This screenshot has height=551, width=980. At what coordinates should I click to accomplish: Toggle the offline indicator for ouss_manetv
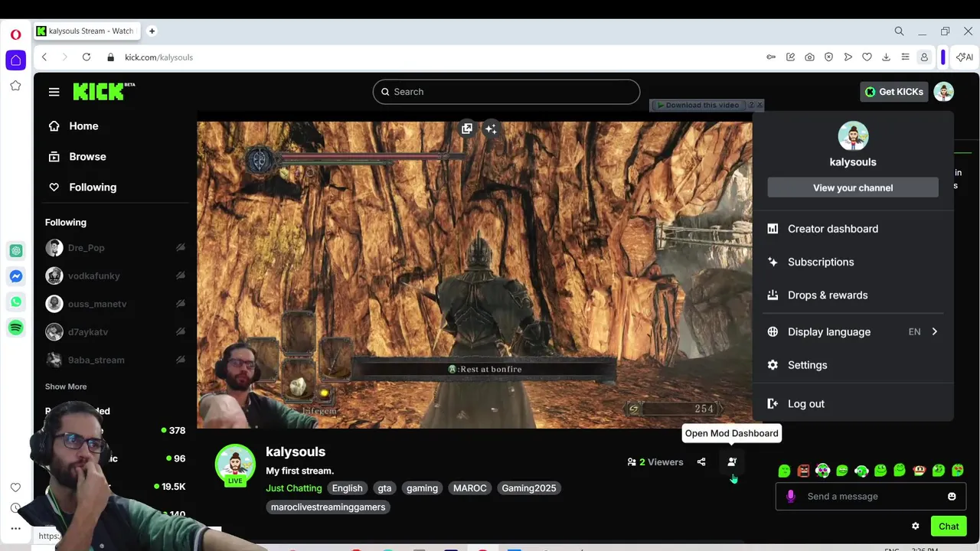[x=181, y=304]
